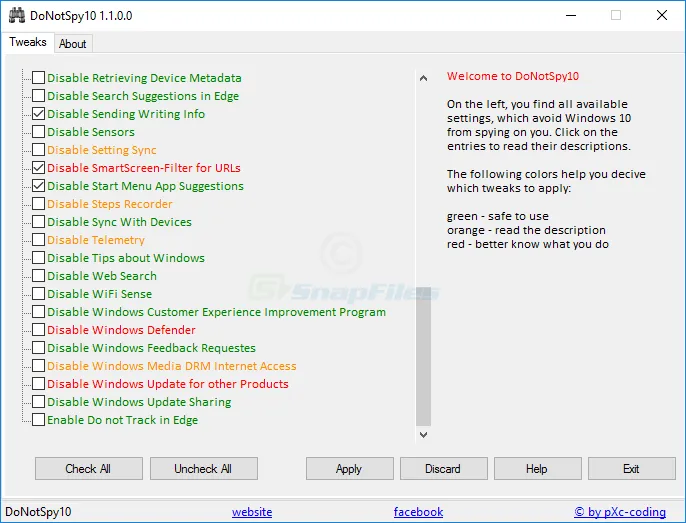
Task: Select Disable Steps Recorder label text
Action: (x=110, y=204)
